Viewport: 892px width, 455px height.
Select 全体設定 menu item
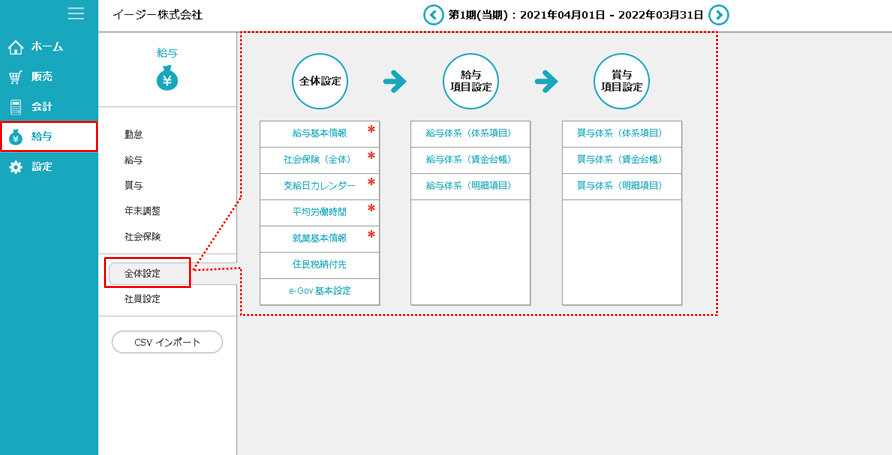coord(148,273)
